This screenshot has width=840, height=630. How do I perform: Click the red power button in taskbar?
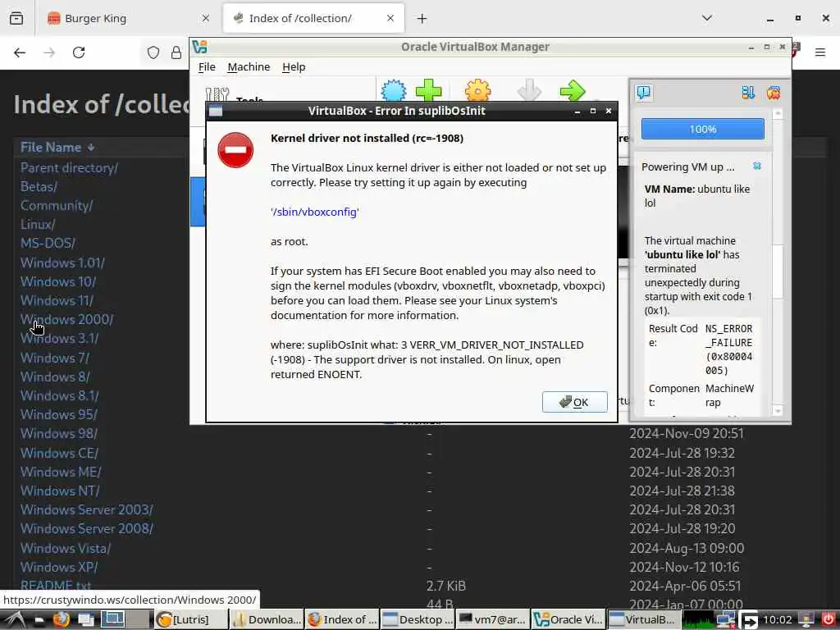tap(829, 619)
